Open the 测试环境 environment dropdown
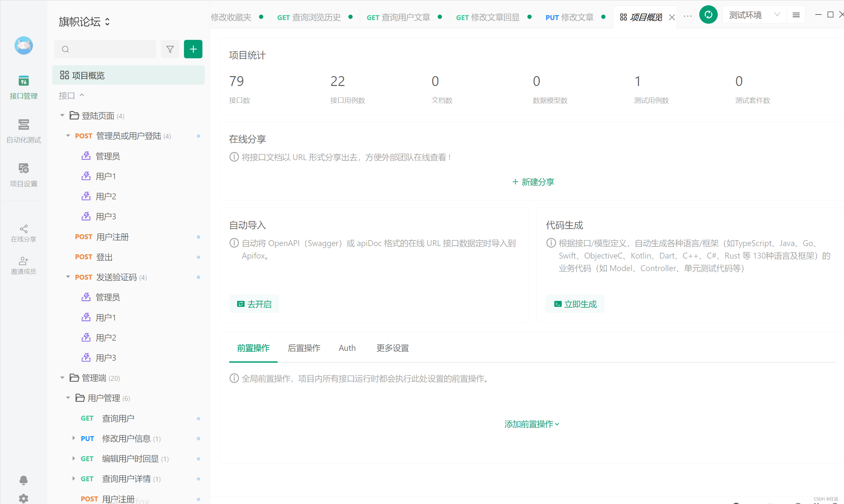 754,15
